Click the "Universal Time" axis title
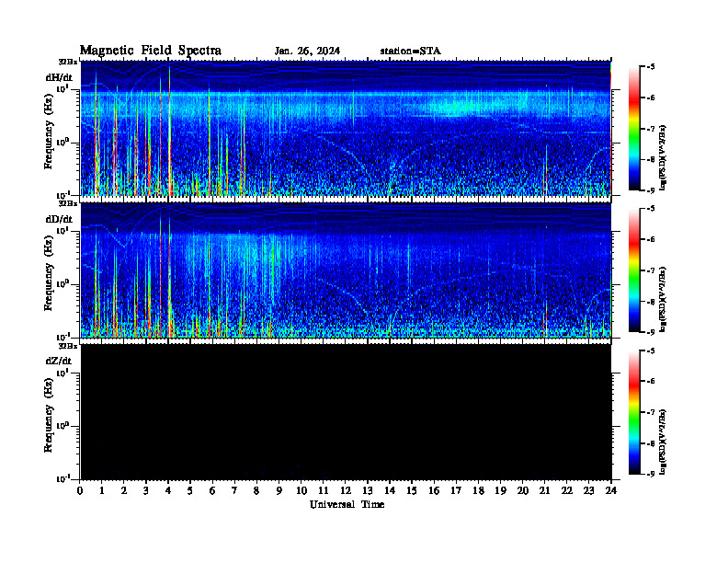Viewport: 728px width, 563px height. point(347,504)
